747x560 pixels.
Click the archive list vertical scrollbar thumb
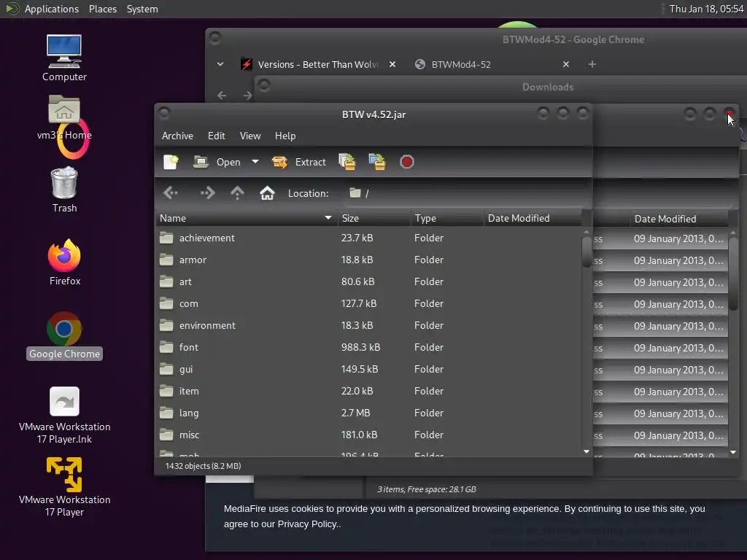(x=587, y=252)
